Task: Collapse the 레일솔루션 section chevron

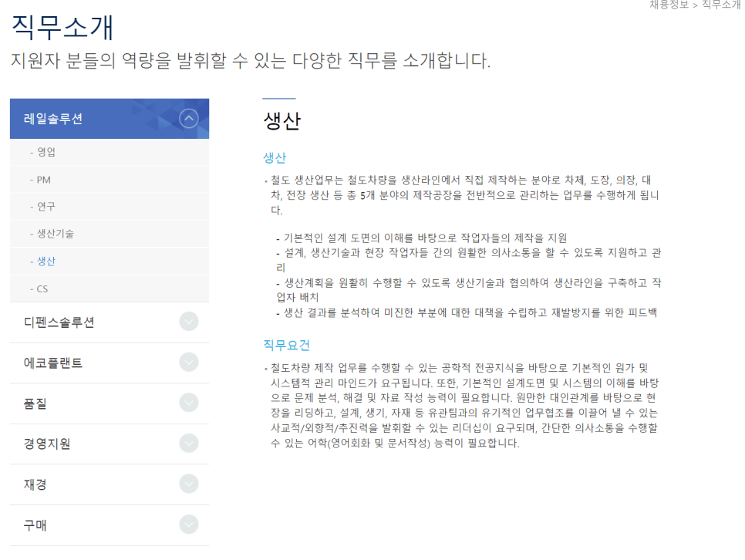Action: [188, 119]
